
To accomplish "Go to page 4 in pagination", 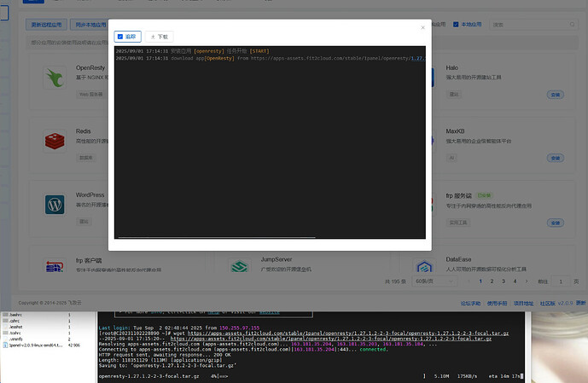I will [x=515, y=281].
